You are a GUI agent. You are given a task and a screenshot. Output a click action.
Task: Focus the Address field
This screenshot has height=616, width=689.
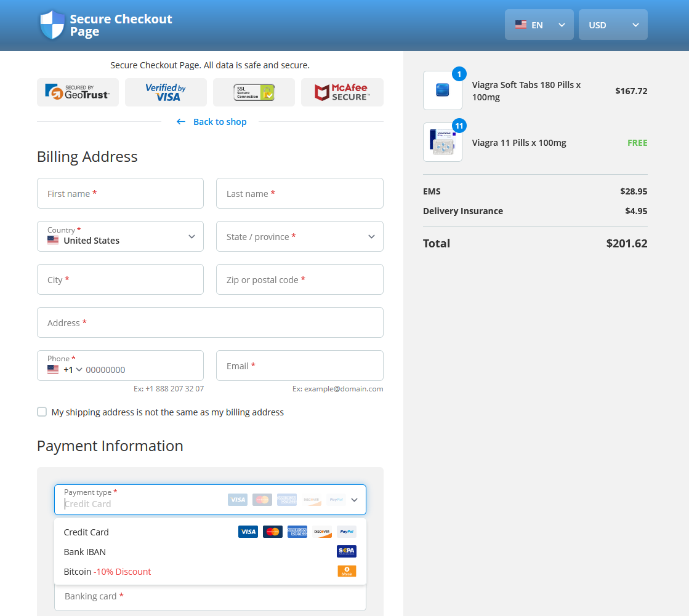[210, 322]
